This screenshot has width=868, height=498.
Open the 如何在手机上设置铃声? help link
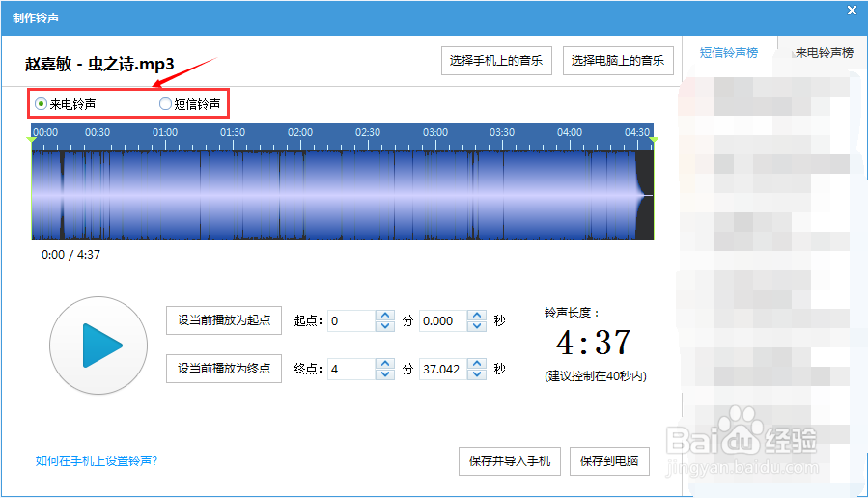tap(97, 461)
